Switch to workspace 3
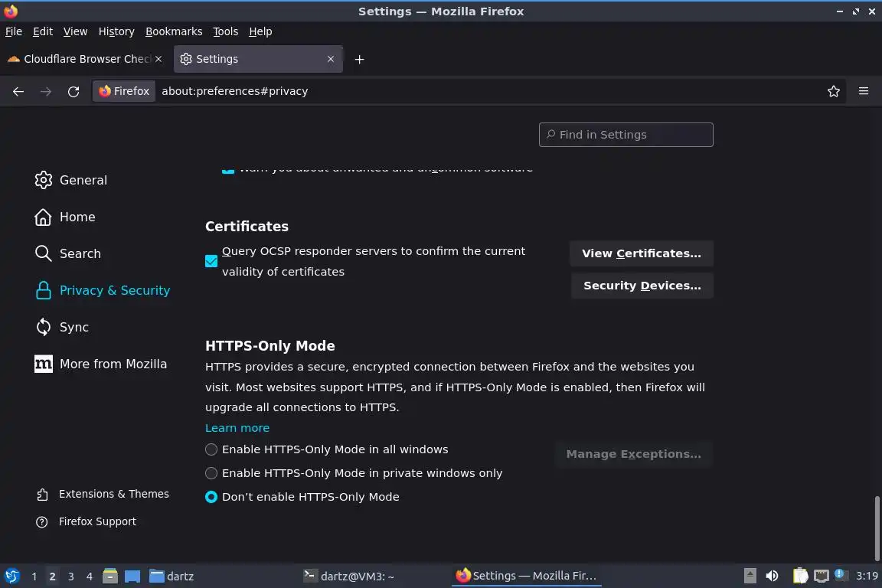This screenshot has height=588, width=882. pos(71,577)
